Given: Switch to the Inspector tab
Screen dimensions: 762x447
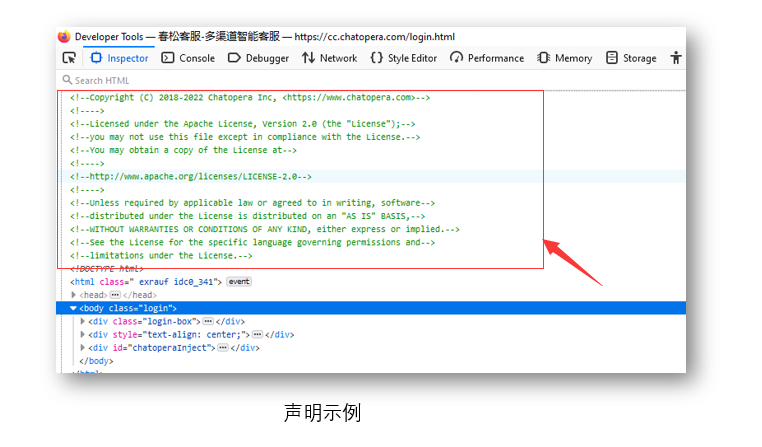Looking at the screenshot, I should coord(119,58).
